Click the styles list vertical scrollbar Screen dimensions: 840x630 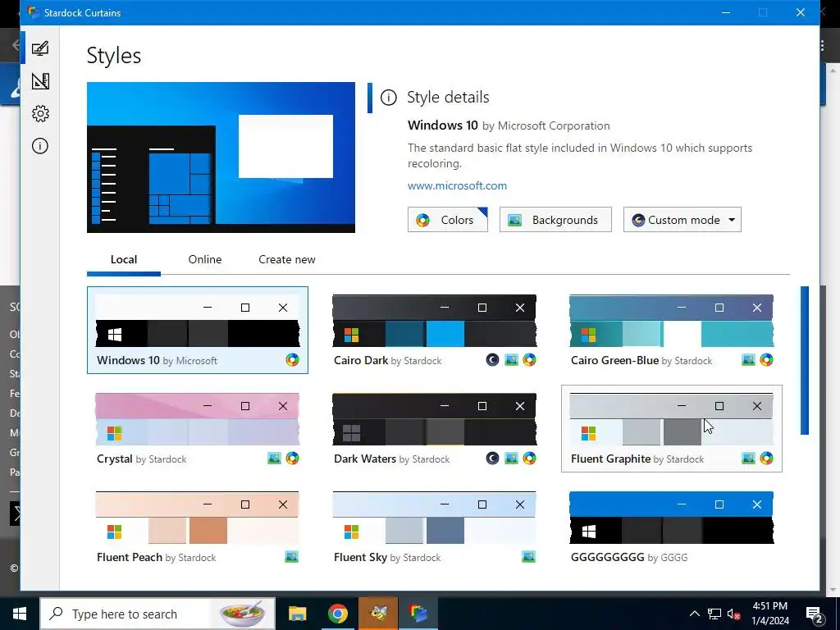point(805,361)
